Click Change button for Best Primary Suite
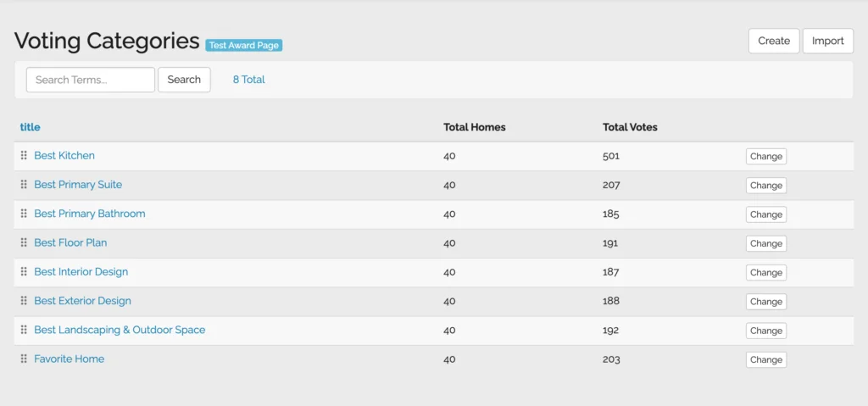This screenshot has height=406, width=868. coord(766,186)
